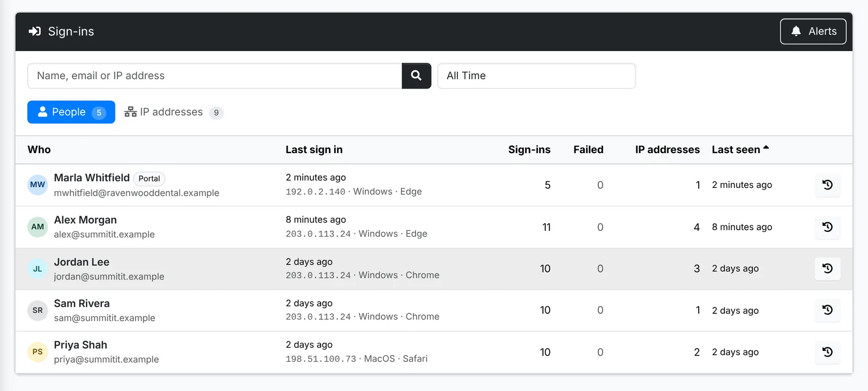Open history for Sam Rivera

827,310
